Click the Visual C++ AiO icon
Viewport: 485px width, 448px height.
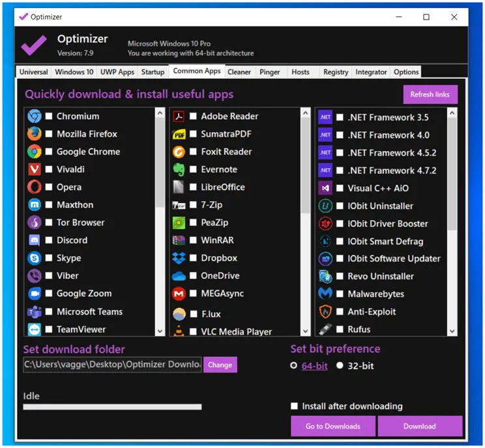tap(325, 188)
